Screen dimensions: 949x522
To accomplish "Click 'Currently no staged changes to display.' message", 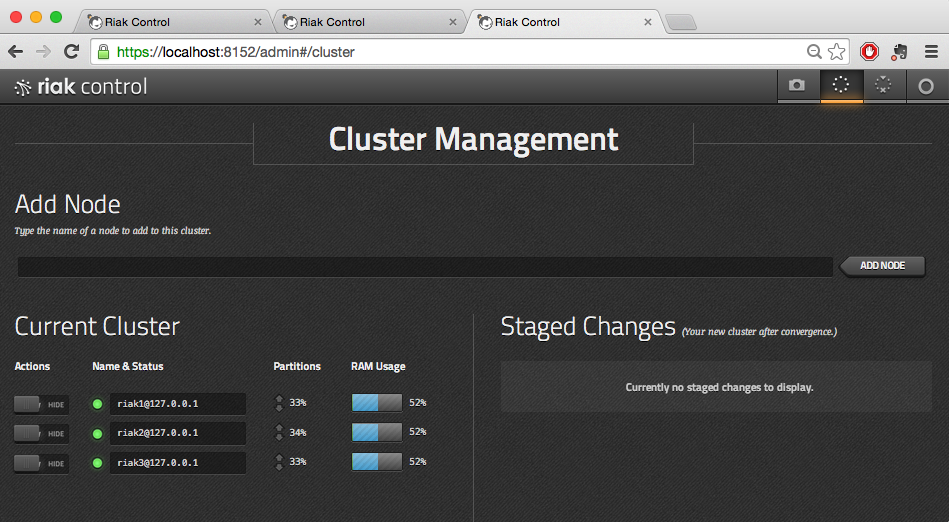I will (x=719, y=387).
